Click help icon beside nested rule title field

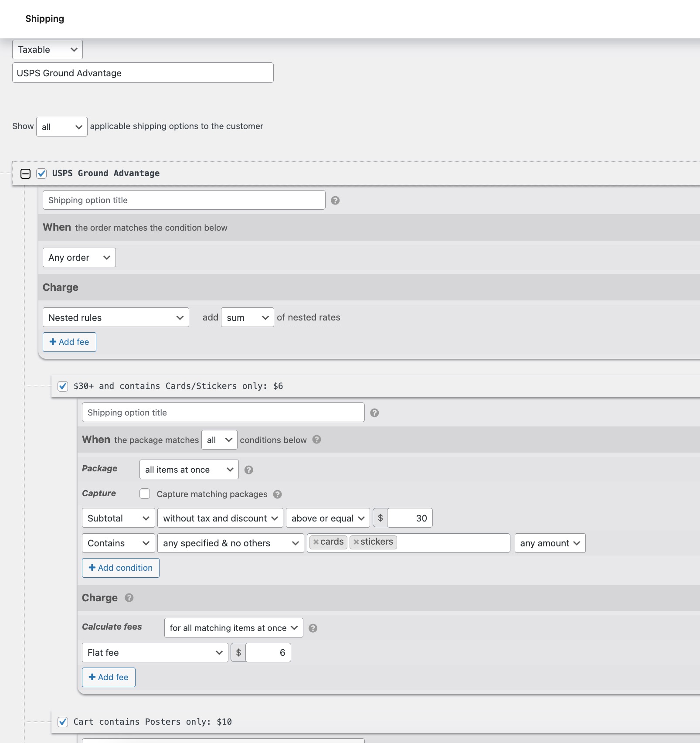coord(374,413)
